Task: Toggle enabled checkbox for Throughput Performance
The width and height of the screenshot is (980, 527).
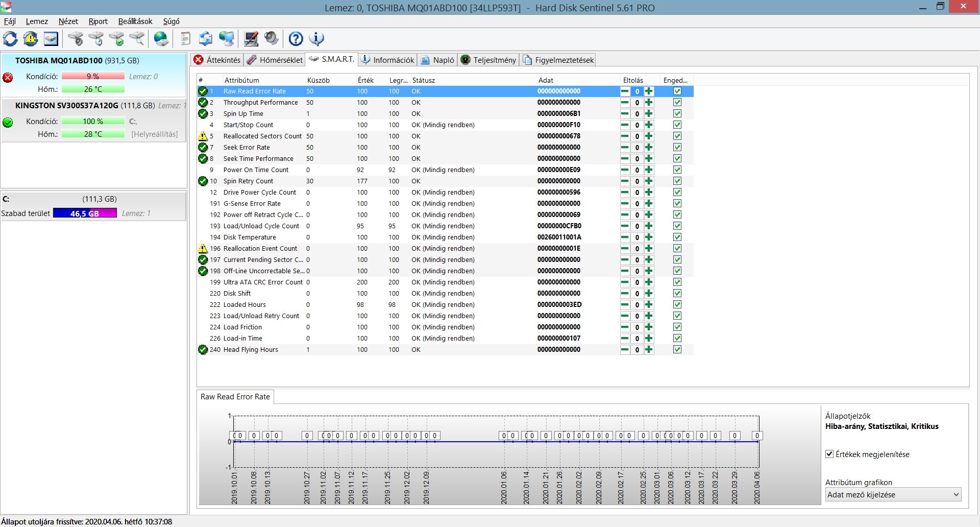Action: (677, 103)
